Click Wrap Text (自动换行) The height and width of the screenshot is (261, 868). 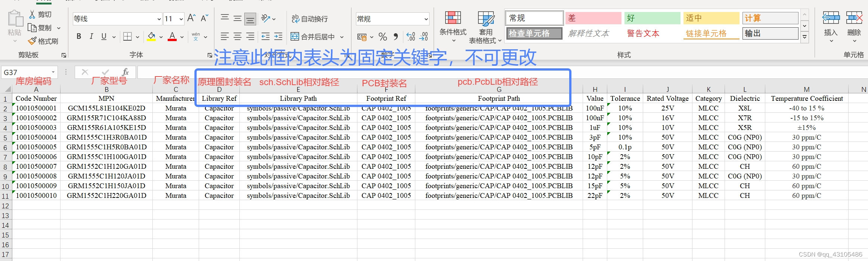click(x=310, y=19)
